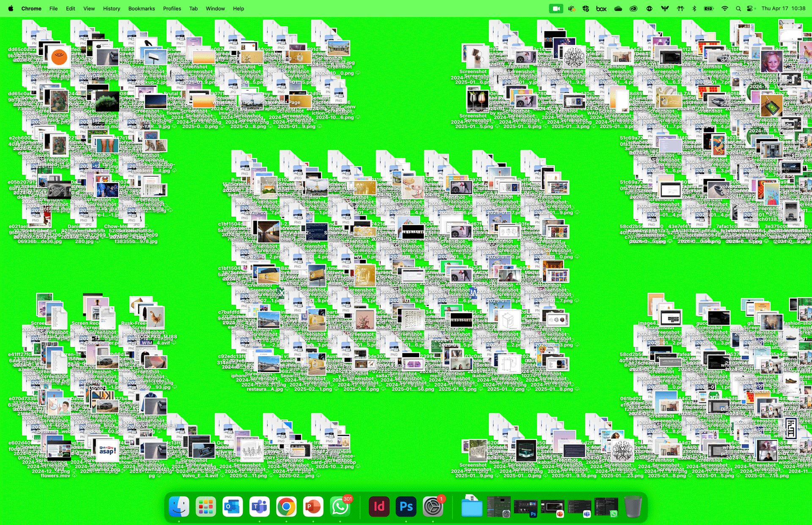Open System Settings in the dock
This screenshot has width=812, height=525.
pos(433,506)
